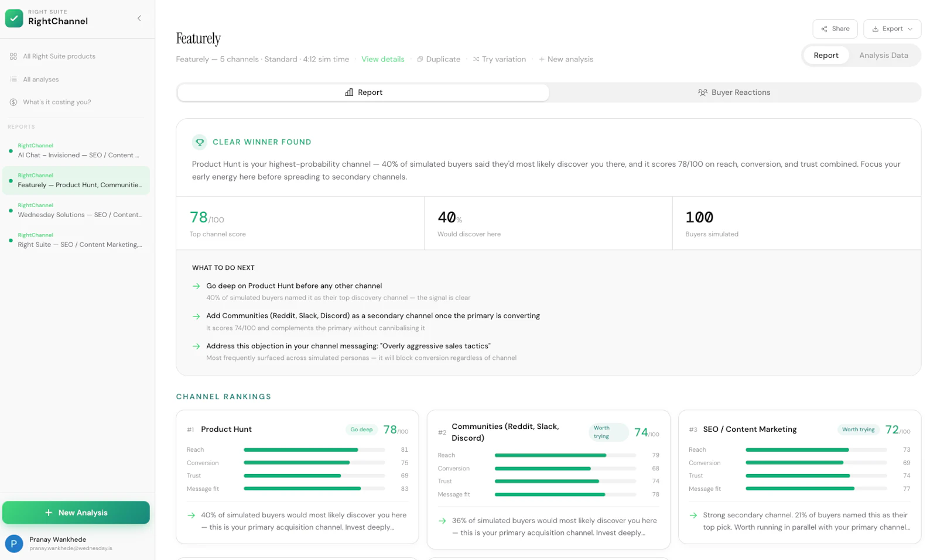This screenshot has width=937, height=560.
Task: Click Product Hunt Reach progress bar
Action: click(314, 450)
